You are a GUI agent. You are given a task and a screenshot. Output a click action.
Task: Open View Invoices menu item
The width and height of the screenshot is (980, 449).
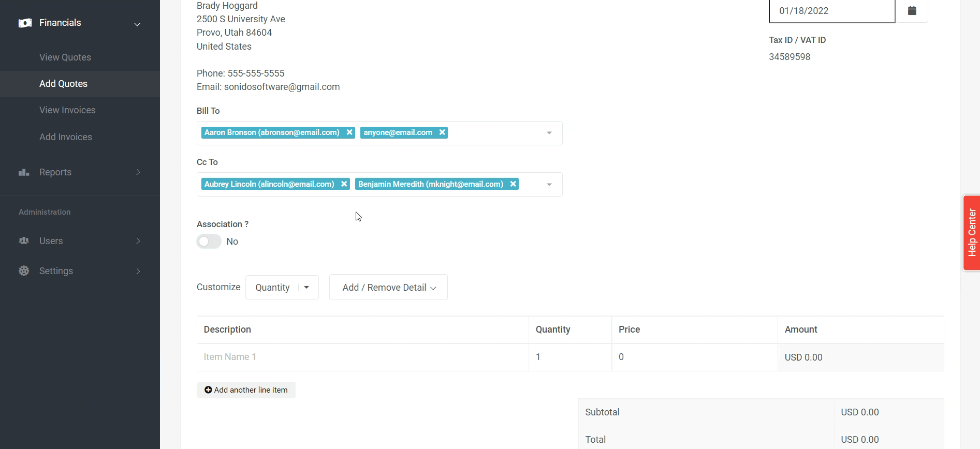click(x=67, y=110)
